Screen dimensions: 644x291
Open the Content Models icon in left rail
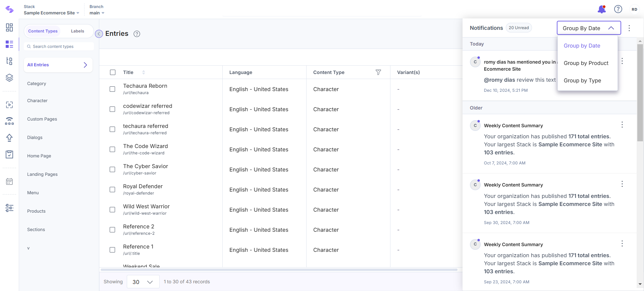(x=9, y=61)
